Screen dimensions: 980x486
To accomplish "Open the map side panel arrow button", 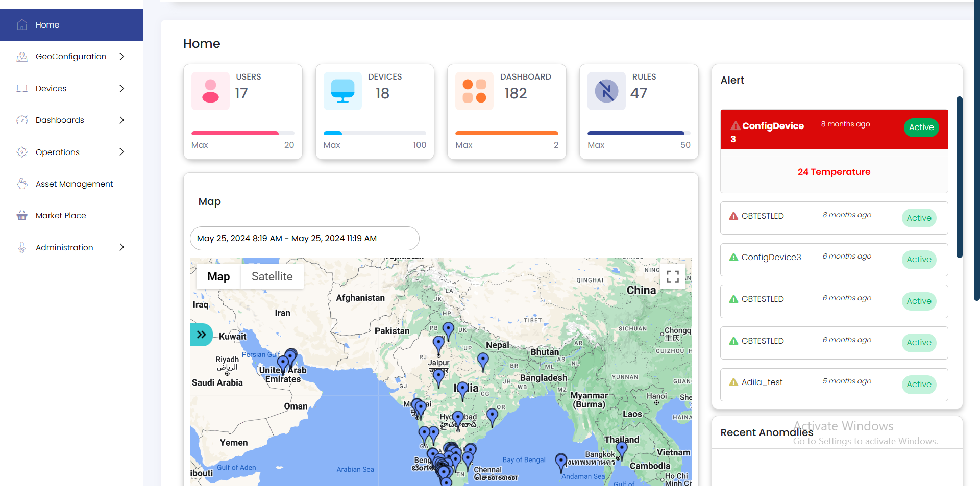I will pos(202,335).
